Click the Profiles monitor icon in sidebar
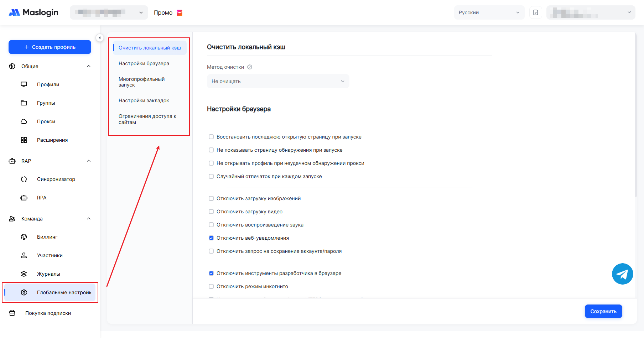The image size is (644, 338). [24, 84]
